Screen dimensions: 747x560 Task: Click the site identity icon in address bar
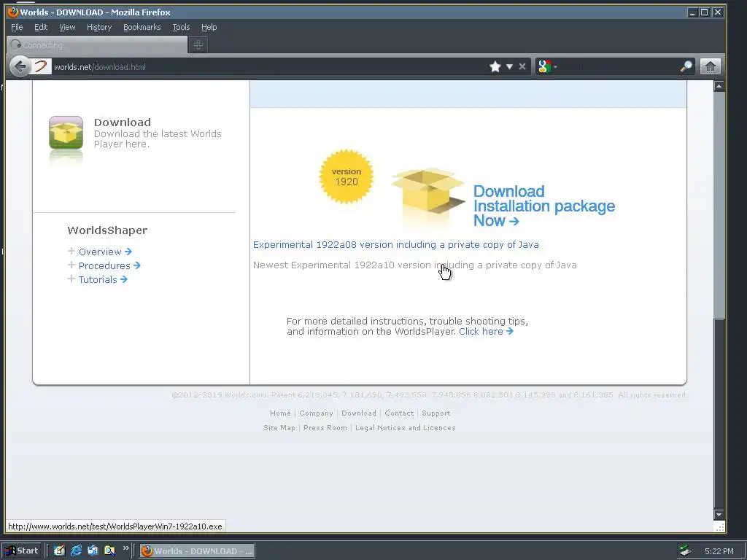[x=41, y=66]
